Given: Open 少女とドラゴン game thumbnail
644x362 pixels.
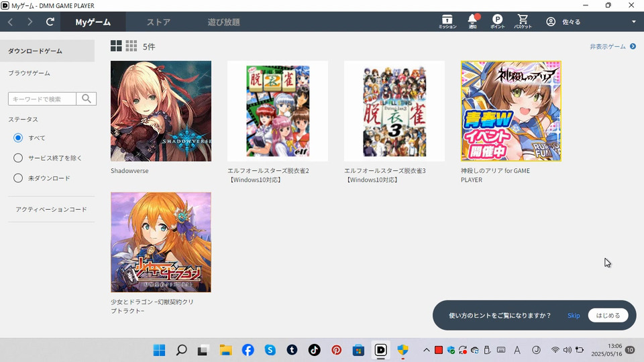Looking at the screenshot, I should pos(161,242).
